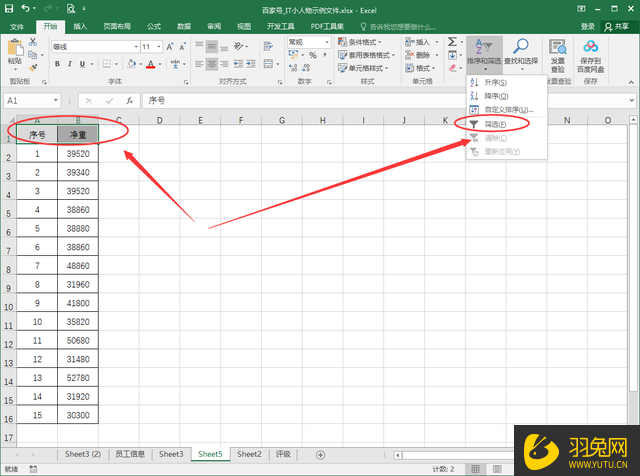Click the Insert cells button
This screenshot has width=640, height=476.
[418, 42]
